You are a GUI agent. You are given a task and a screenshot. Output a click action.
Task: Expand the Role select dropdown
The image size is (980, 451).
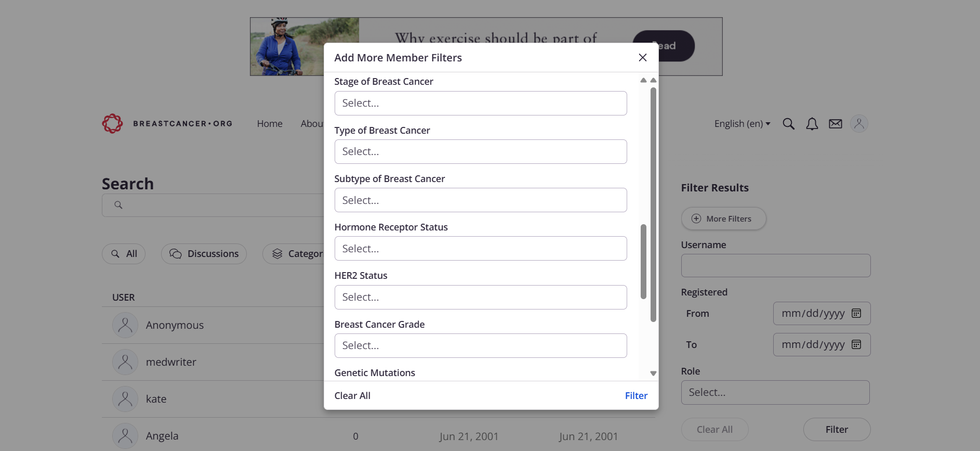pyautogui.click(x=775, y=392)
